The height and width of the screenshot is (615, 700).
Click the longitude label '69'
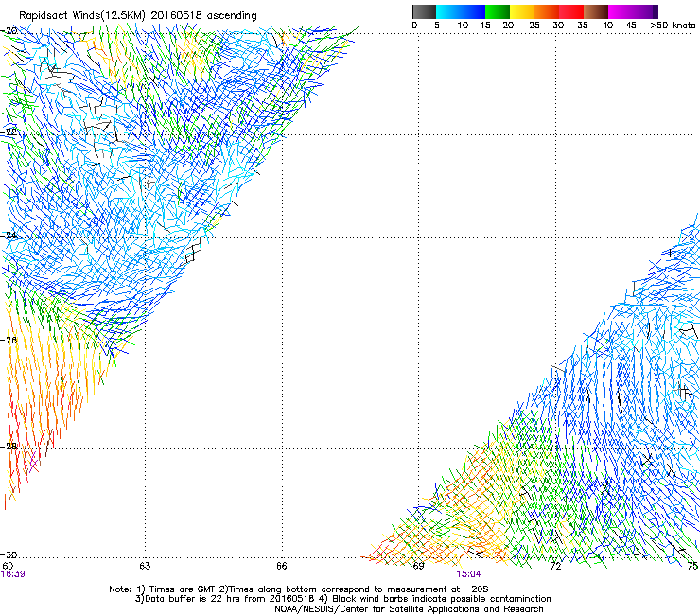418,566
